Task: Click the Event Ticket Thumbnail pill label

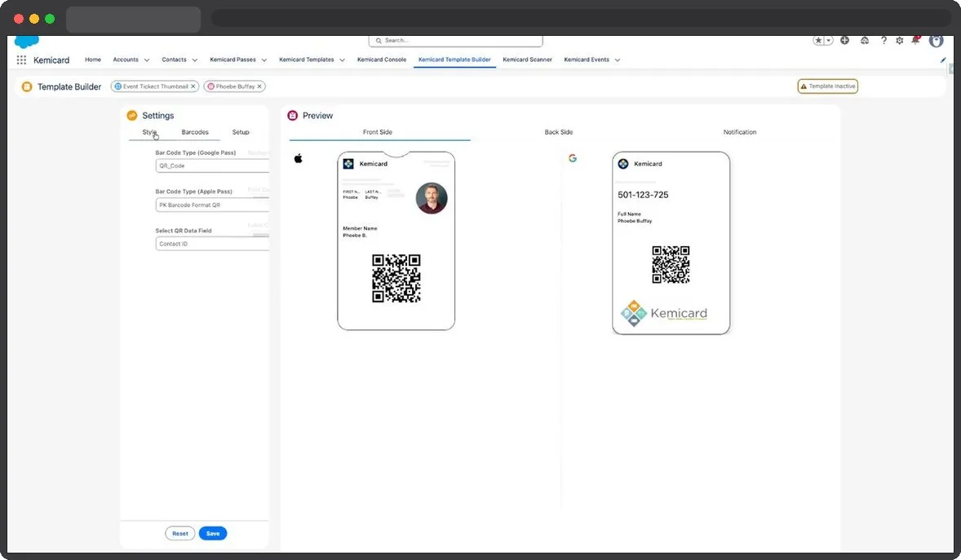Action: [155, 86]
